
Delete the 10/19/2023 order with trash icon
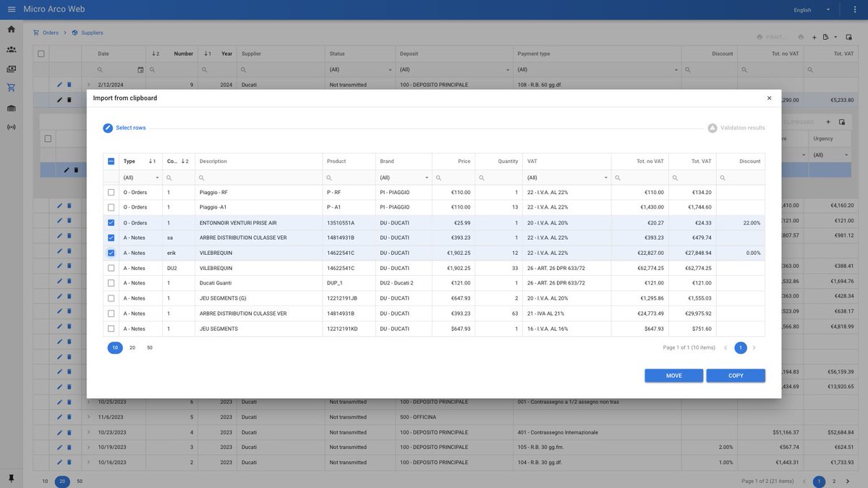tap(69, 447)
